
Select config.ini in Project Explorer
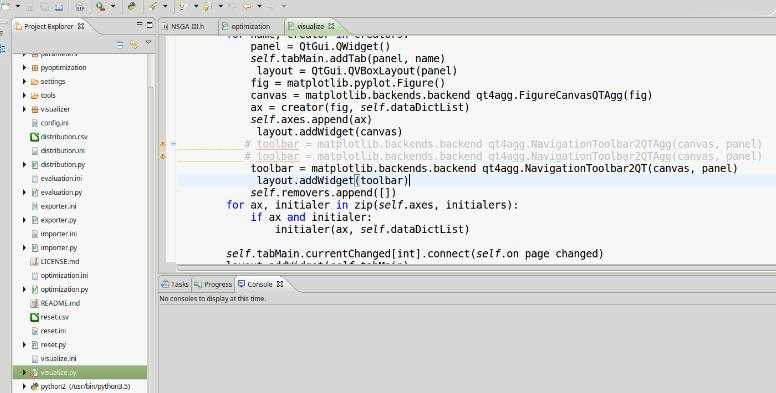pyautogui.click(x=54, y=123)
